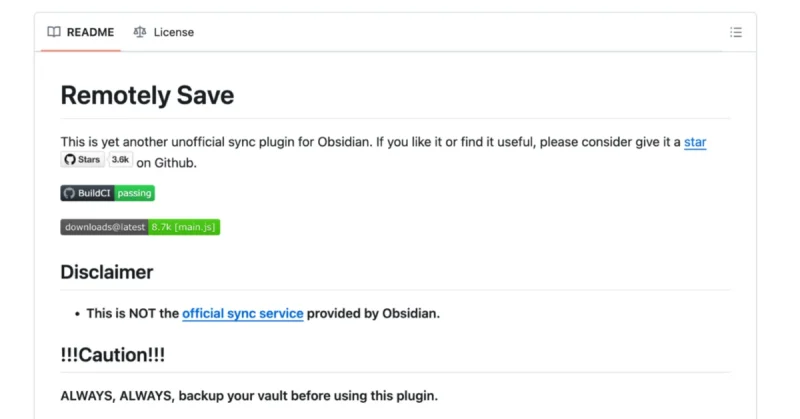
Task: Click the Disclaimer heading
Action: pos(107,272)
